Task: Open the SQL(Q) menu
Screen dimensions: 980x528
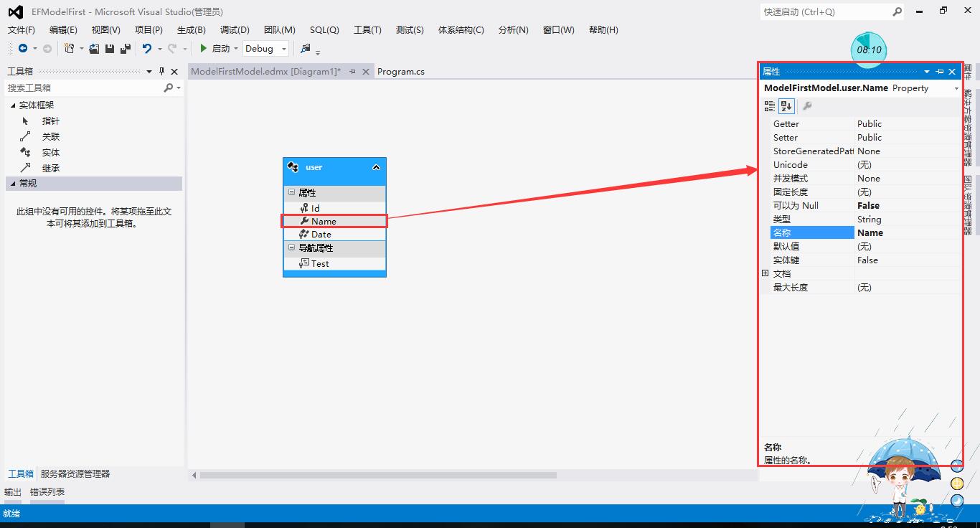Action: [324, 29]
